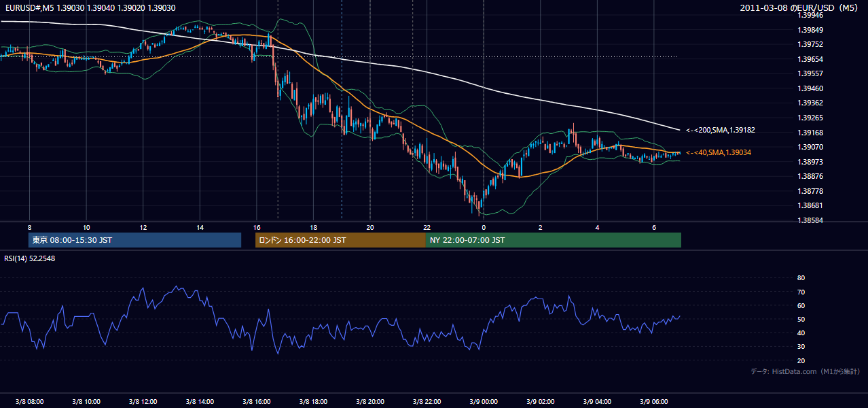Click the 3/8 08:00 date label
The height and width of the screenshot is (408, 868).
point(29,401)
